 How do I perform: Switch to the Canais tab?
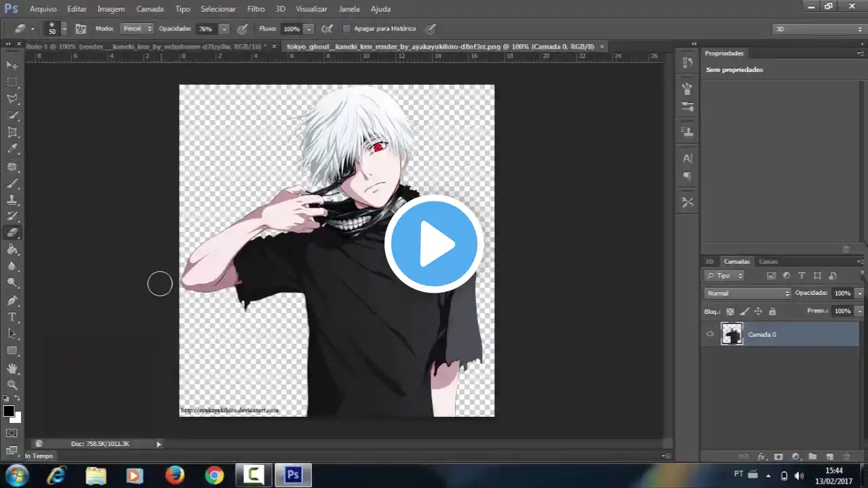click(x=768, y=261)
